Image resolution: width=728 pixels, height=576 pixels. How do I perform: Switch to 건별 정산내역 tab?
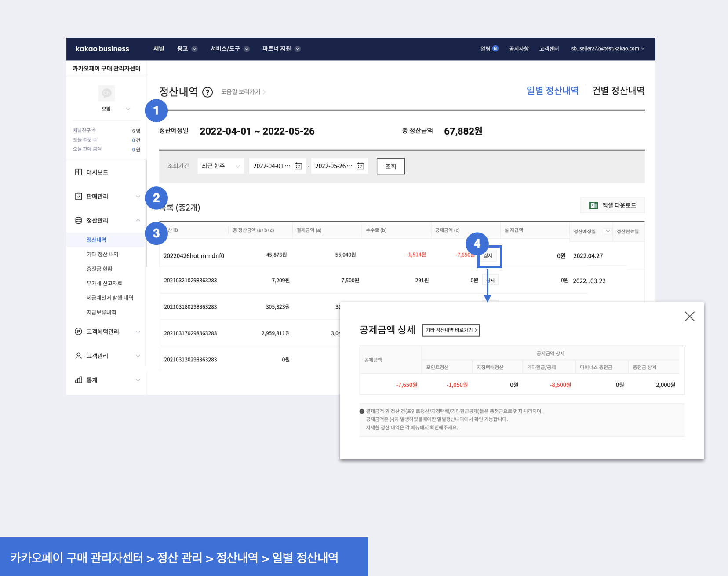[x=619, y=91]
